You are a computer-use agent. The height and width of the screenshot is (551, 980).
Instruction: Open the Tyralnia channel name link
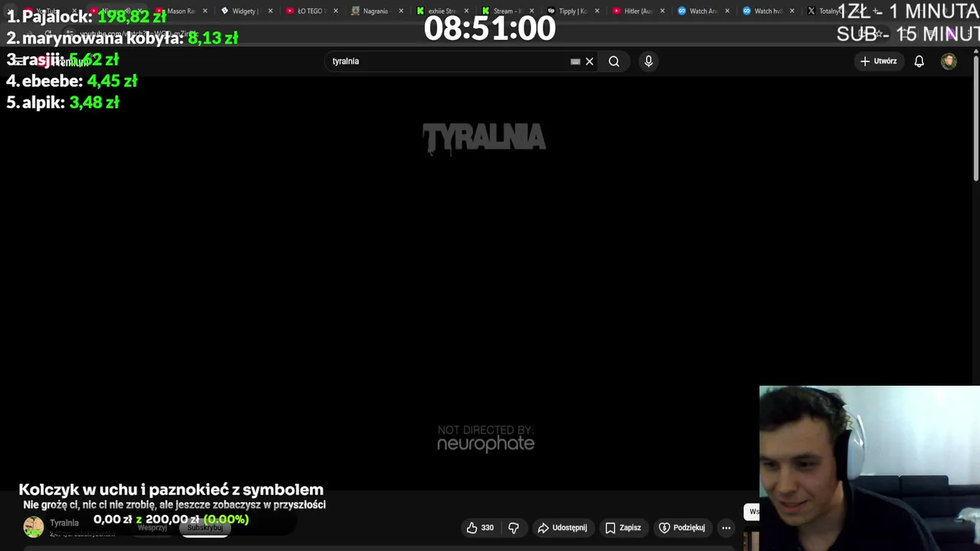pyautogui.click(x=64, y=523)
